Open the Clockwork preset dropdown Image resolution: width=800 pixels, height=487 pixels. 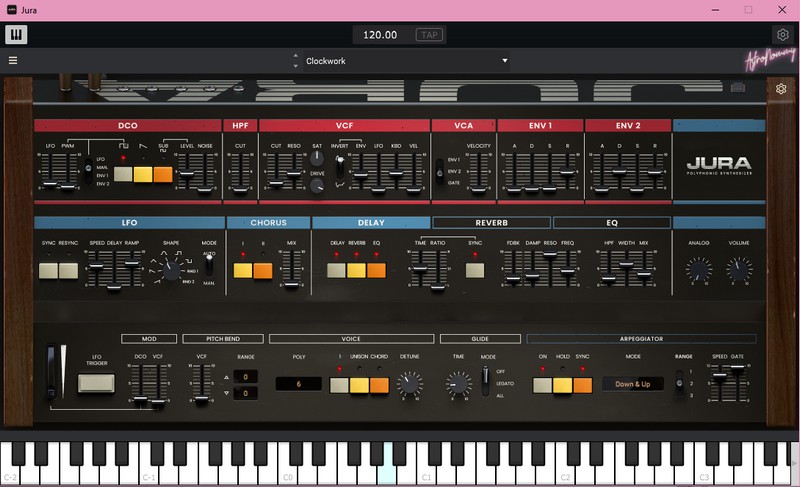(406, 61)
